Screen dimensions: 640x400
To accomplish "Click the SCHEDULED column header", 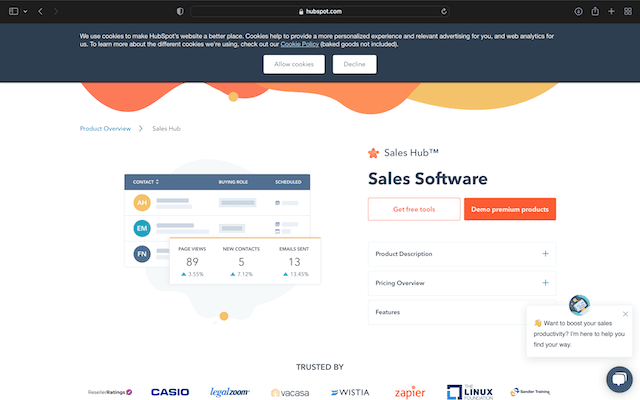I will coord(288,182).
